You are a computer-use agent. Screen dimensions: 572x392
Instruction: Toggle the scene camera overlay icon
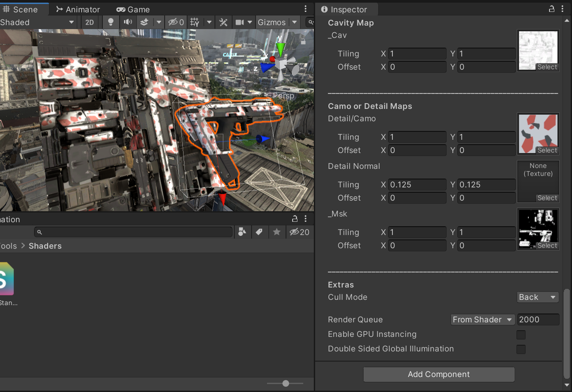coord(240,22)
